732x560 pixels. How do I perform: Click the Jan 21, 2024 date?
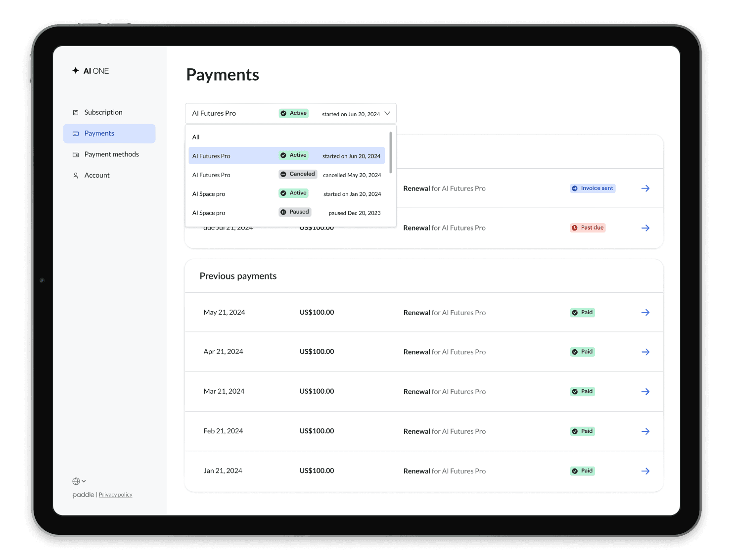[223, 471]
